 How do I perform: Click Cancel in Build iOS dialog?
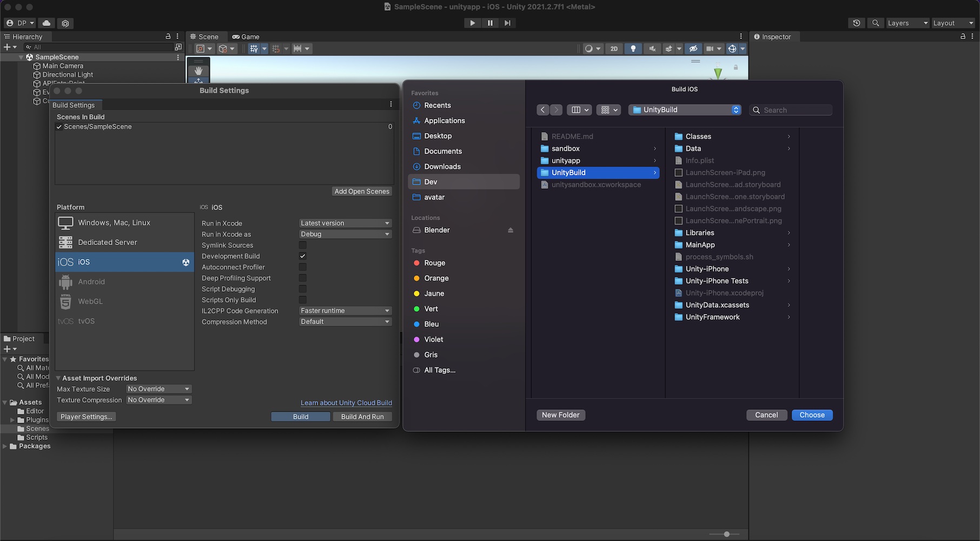[766, 415]
